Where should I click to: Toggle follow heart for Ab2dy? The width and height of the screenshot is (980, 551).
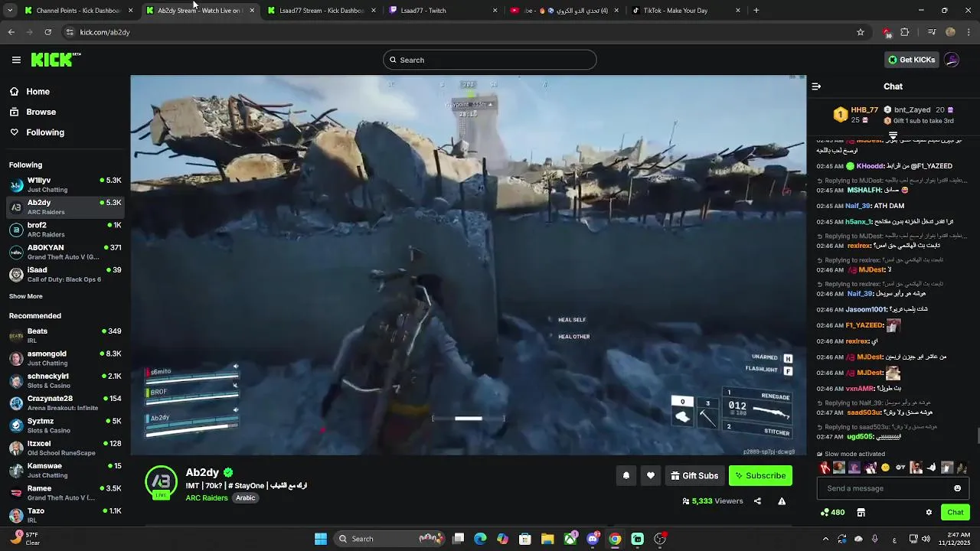click(651, 476)
